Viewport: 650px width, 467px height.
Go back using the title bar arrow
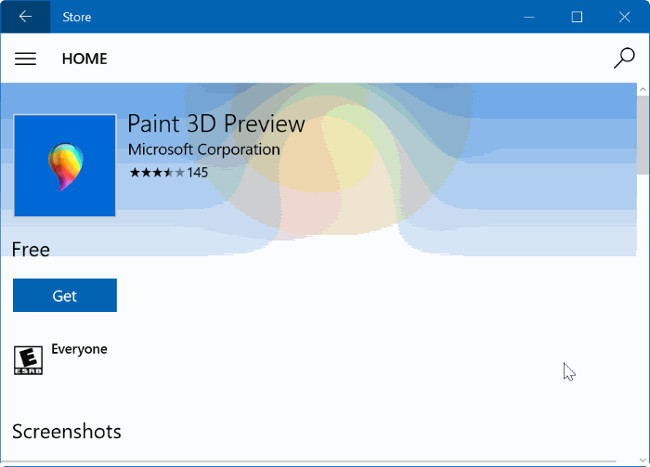[x=25, y=16]
